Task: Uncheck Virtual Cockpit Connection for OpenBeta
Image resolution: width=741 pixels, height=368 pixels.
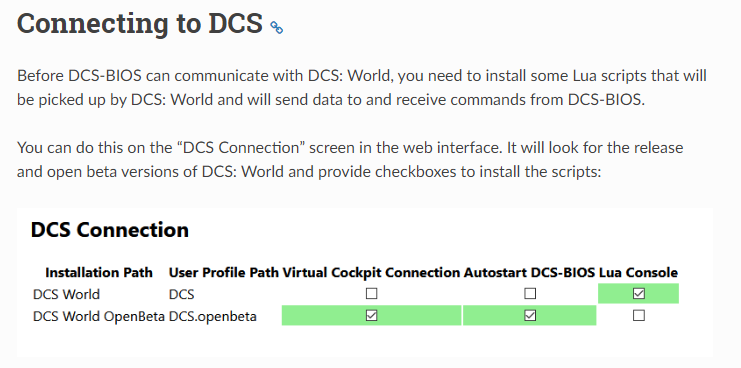Action: (371, 315)
